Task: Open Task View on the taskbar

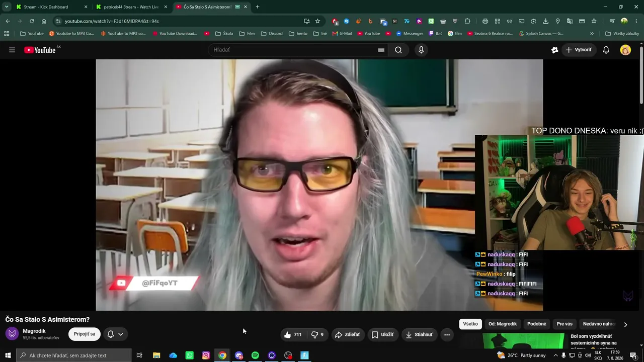Action: 139,355
